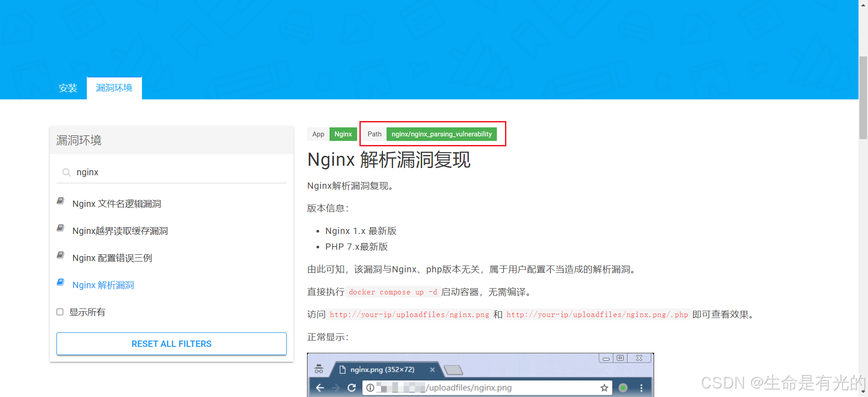Click the page vertical scrollbar thumb
This screenshot has width=868, height=397.
coord(863,98)
